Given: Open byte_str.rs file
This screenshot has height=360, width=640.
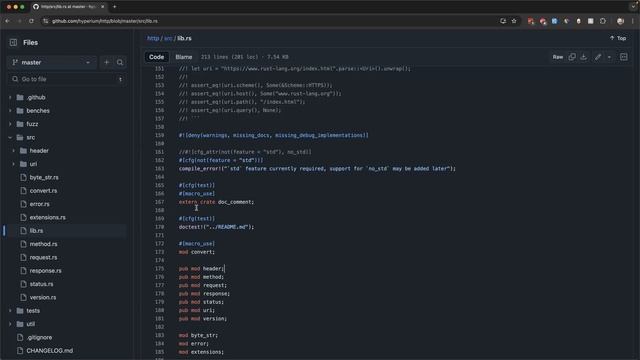Looking at the screenshot, I should coord(44,178).
